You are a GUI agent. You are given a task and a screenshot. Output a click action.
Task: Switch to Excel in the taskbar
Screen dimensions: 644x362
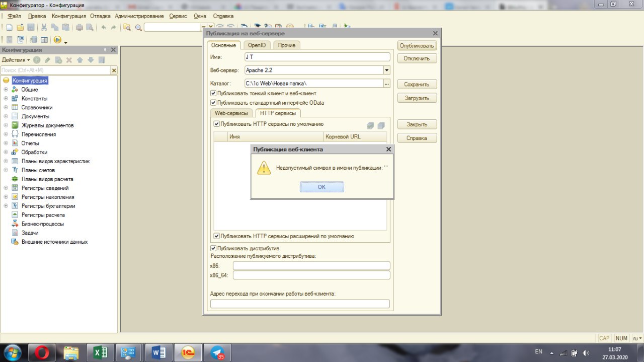pyautogui.click(x=101, y=353)
